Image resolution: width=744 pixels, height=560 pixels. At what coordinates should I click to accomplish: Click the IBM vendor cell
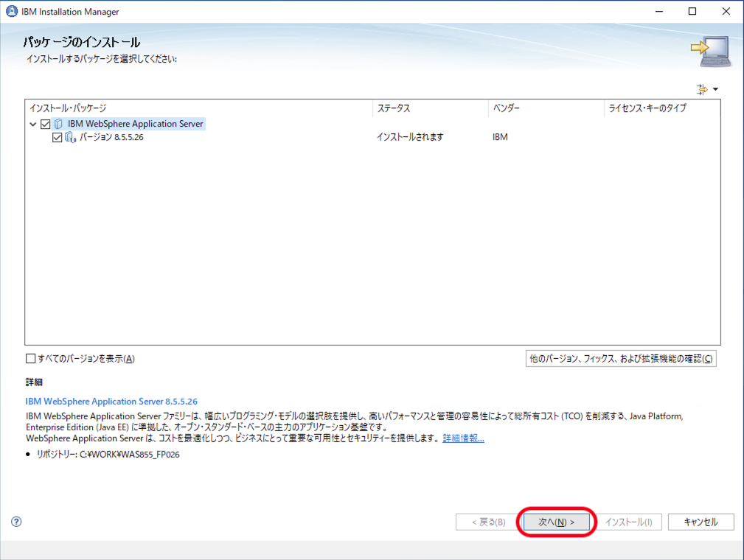500,137
